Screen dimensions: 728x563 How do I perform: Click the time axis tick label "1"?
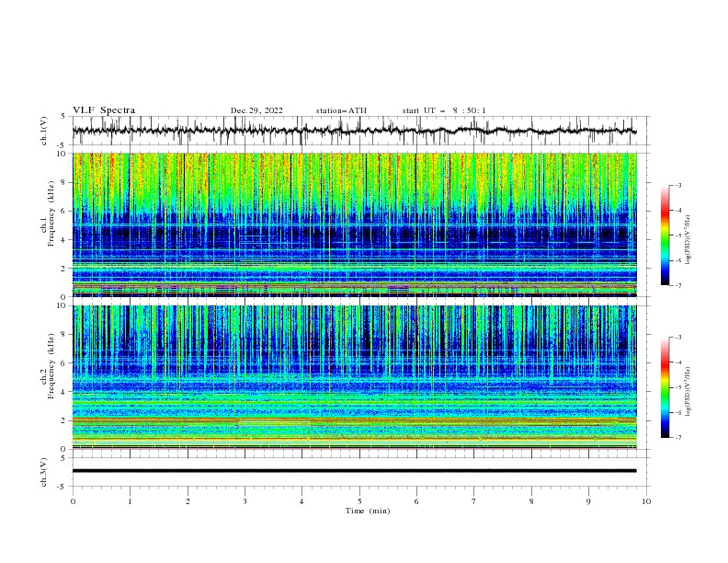click(x=130, y=501)
